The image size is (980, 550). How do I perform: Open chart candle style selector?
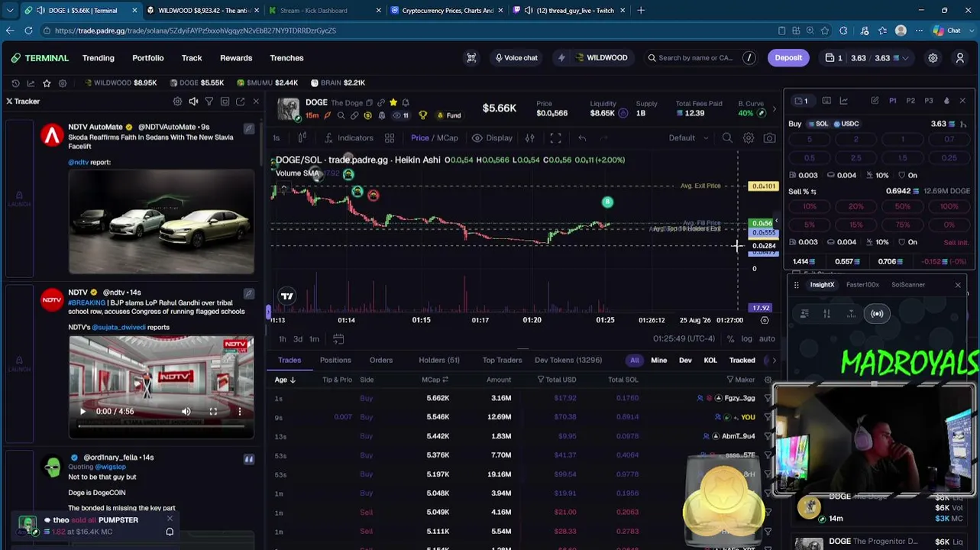point(302,138)
